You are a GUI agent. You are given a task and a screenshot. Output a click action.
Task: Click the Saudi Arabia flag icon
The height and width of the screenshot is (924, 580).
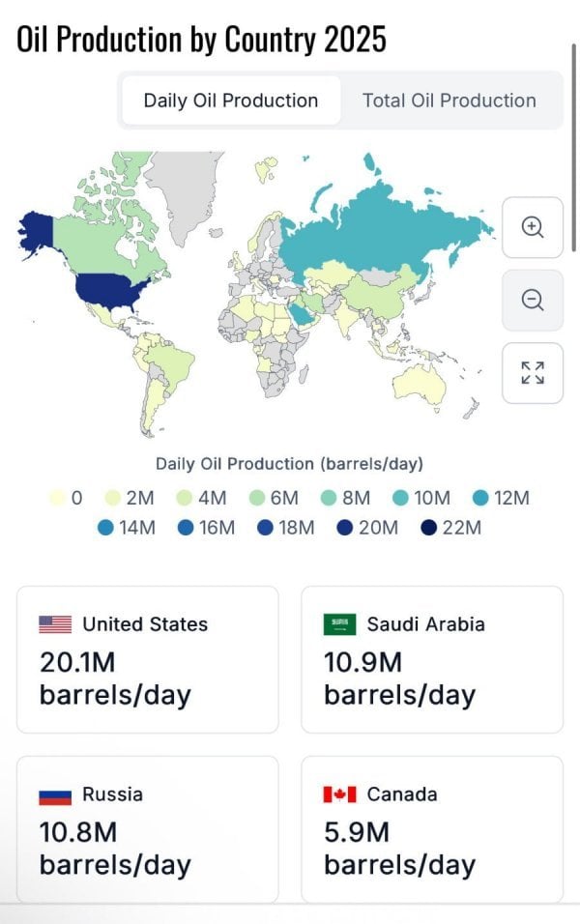(x=339, y=624)
